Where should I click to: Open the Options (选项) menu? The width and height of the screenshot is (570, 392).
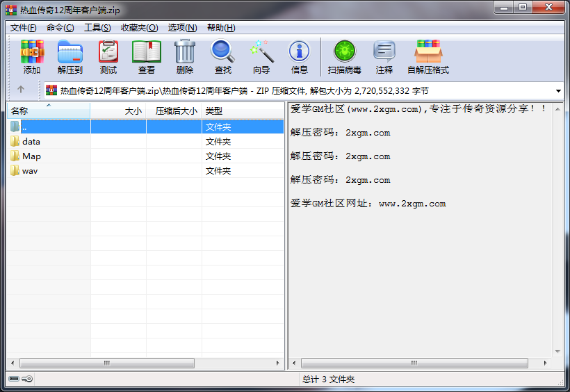click(x=181, y=28)
